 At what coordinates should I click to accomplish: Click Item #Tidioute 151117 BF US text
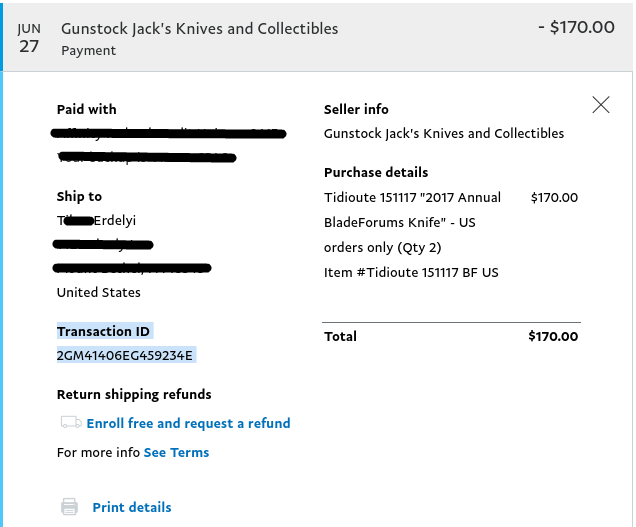411,272
